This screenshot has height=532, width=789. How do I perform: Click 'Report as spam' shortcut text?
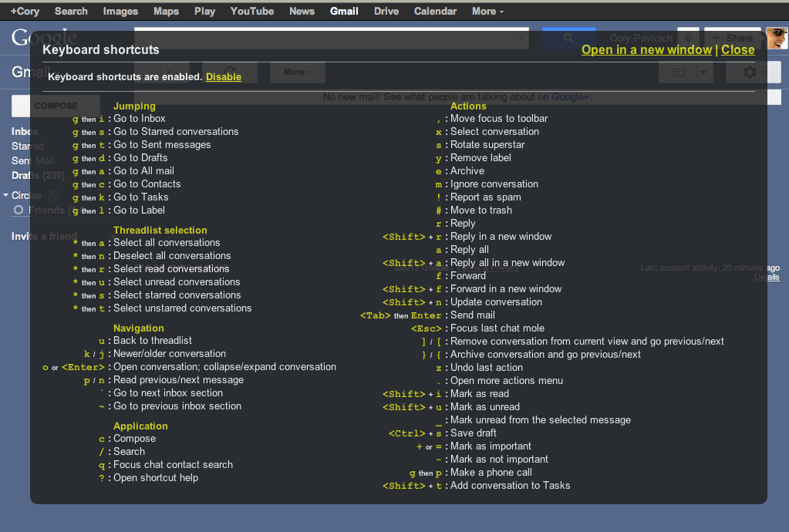pyautogui.click(x=486, y=197)
